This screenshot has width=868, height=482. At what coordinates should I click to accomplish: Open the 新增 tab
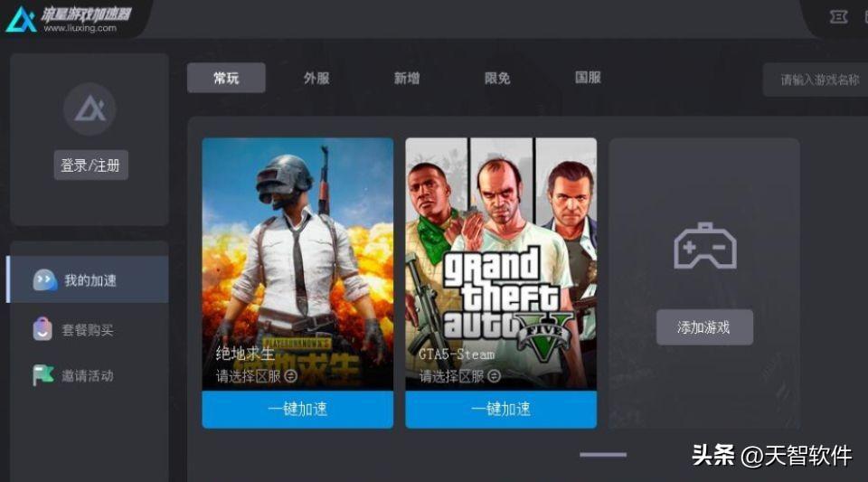[407, 78]
